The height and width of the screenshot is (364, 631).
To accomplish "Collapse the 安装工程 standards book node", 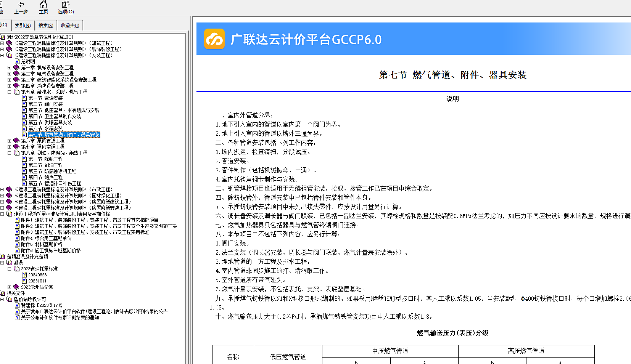I will tap(2, 55).
